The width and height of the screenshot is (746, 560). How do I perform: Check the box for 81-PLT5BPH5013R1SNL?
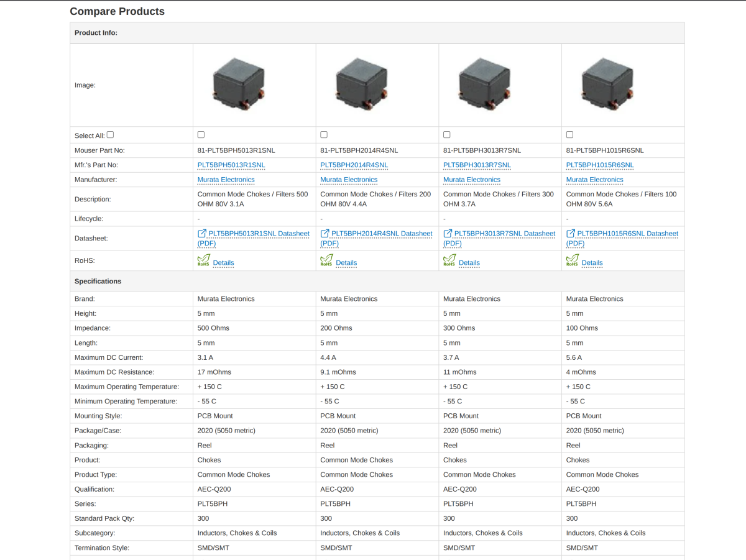[x=201, y=134]
